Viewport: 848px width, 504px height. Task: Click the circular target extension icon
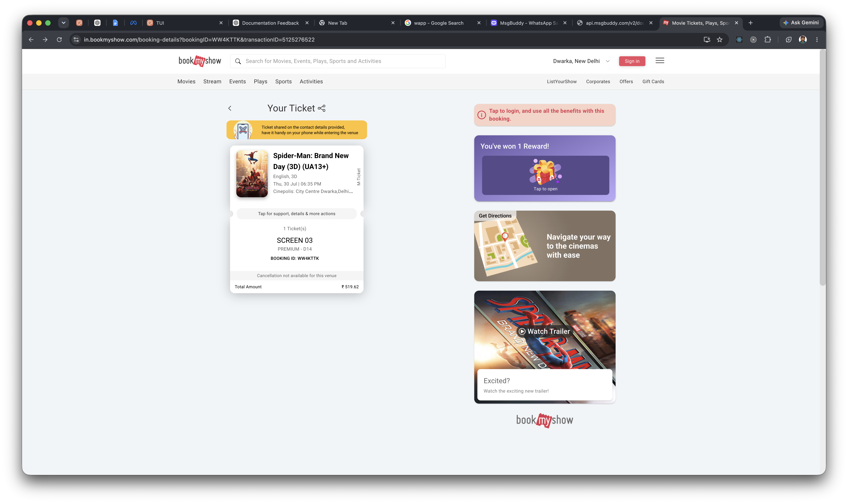pyautogui.click(x=754, y=40)
